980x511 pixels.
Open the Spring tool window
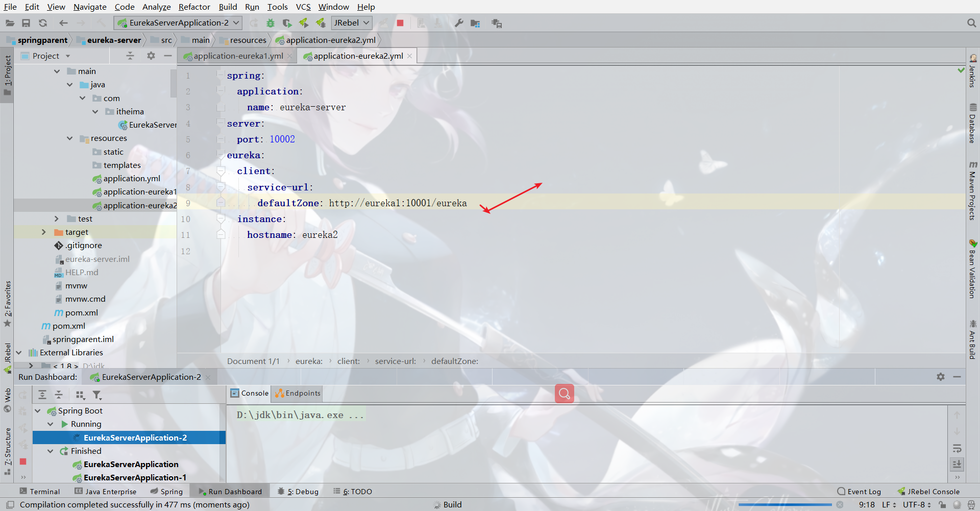(166, 492)
